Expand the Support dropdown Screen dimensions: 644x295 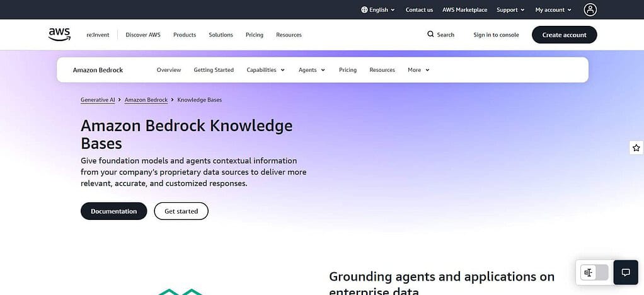coord(510,10)
